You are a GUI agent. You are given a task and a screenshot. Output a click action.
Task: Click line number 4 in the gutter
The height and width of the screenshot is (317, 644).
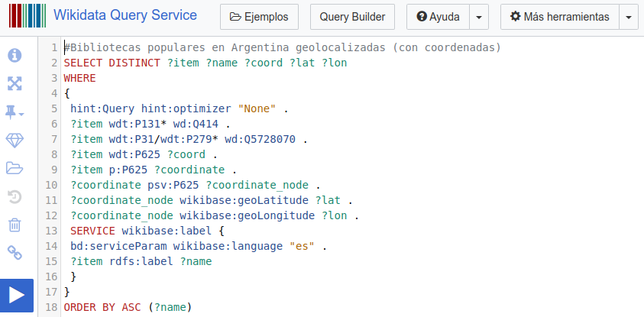[54, 94]
